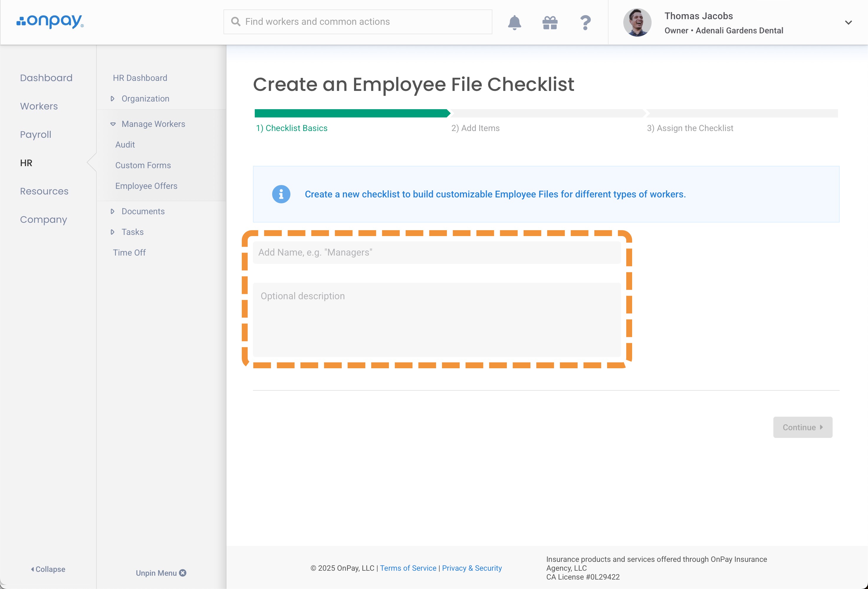Click the OnPay logo
Viewport: 868px width, 589px height.
50,21
